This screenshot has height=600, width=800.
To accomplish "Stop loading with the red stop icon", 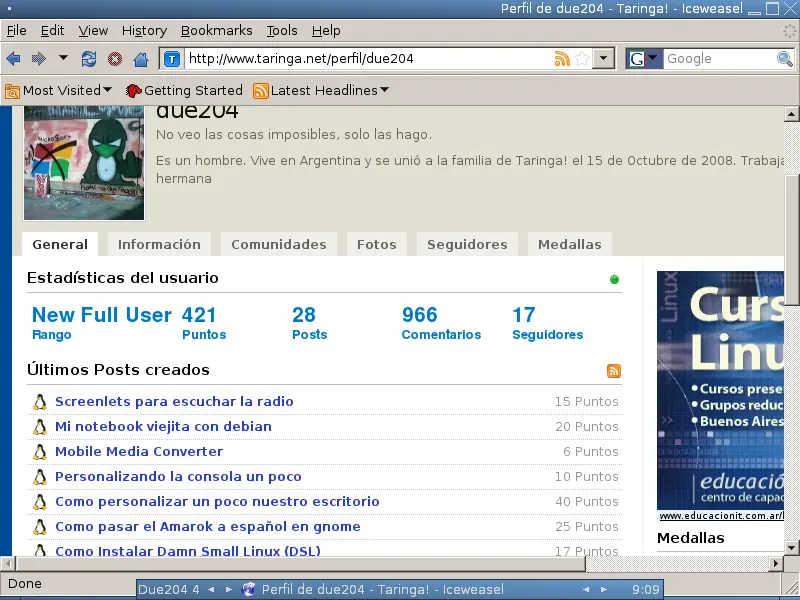I will (x=115, y=59).
